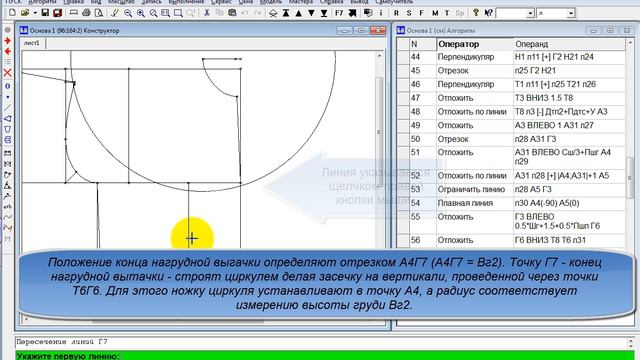Open the Алгоритм menu
640x360 pixels.
pyautogui.click(x=42, y=2)
